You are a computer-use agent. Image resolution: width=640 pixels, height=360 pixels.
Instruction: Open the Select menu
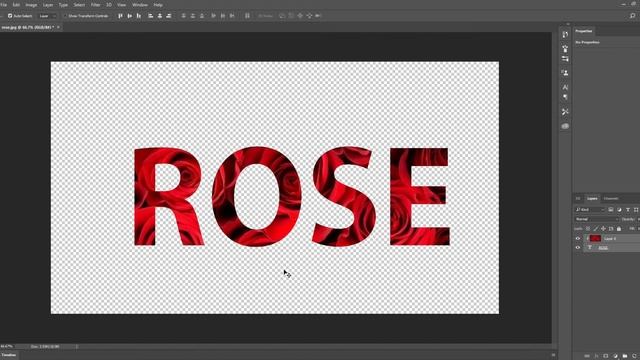(x=79, y=5)
